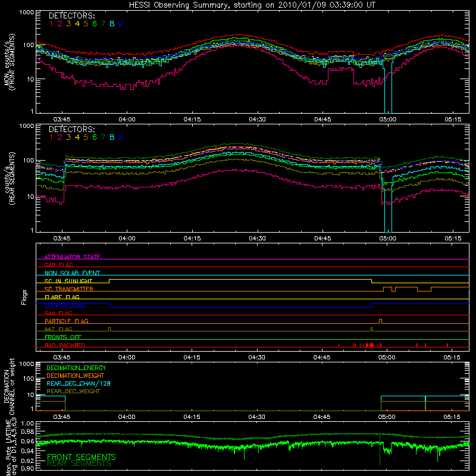This screenshot has height=476, width=476.
Task: Click the PARTICLE_FLAG pulse near 05:00
Action: point(381,321)
